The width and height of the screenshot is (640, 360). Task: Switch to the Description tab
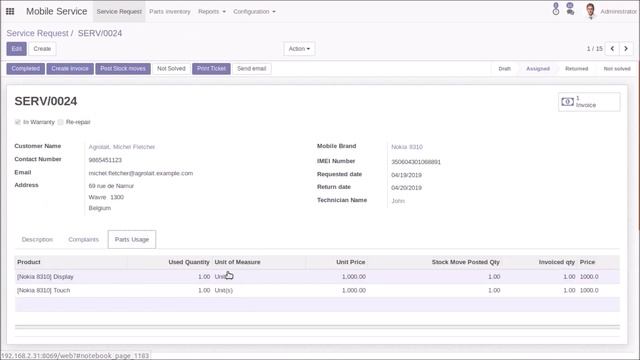click(37, 240)
